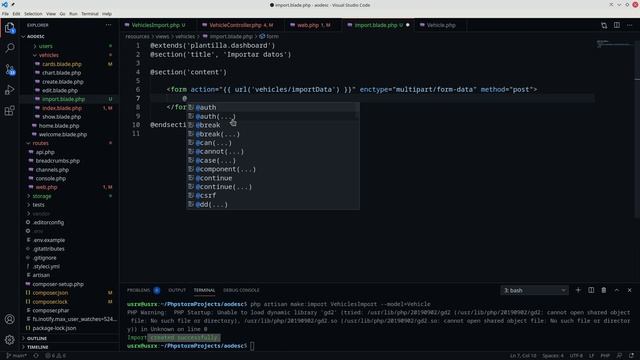Open index.blade.php in explorer

(62, 108)
